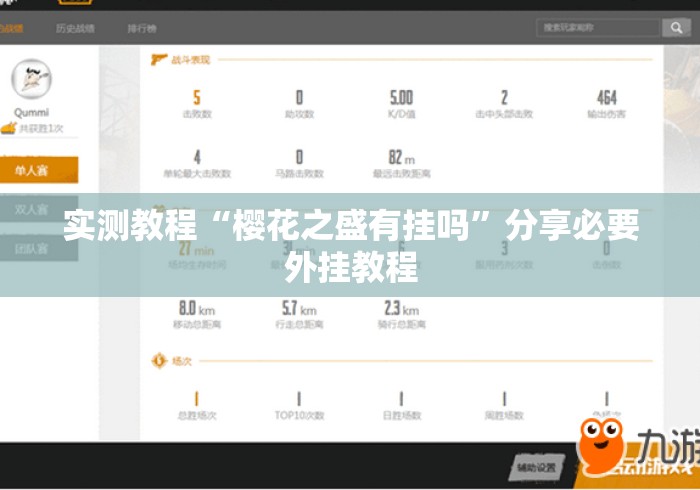Focus the player name search field
This screenshot has height=490, width=700.
coord(598,28)
